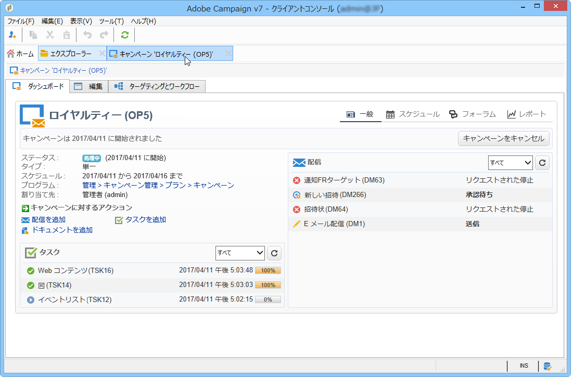Open the 表示(V) menu
586x392 pixels.
[81, 21]
